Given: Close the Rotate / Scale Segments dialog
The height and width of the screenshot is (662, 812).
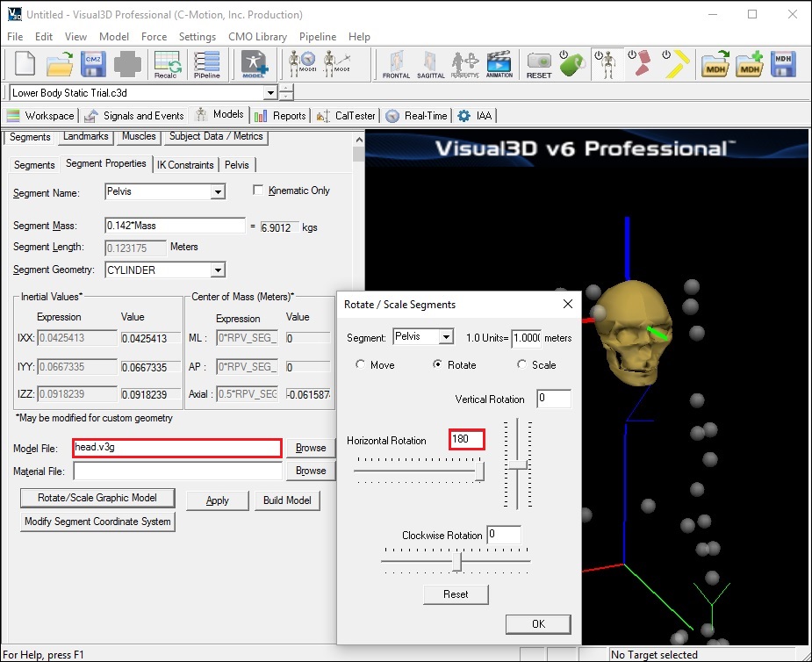Looking at the screenshot, I should [x=568, y=304].
